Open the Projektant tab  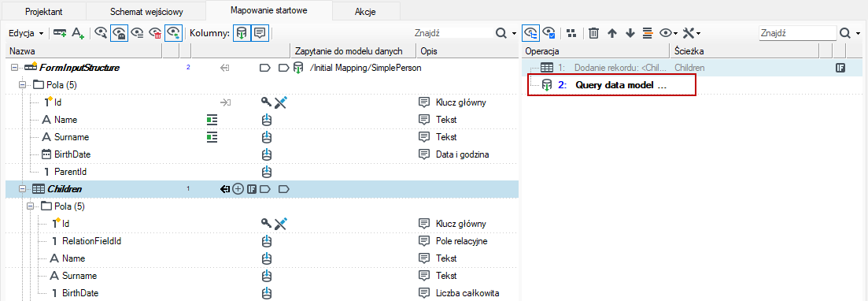pyautogui.click(x=43, y=11)
